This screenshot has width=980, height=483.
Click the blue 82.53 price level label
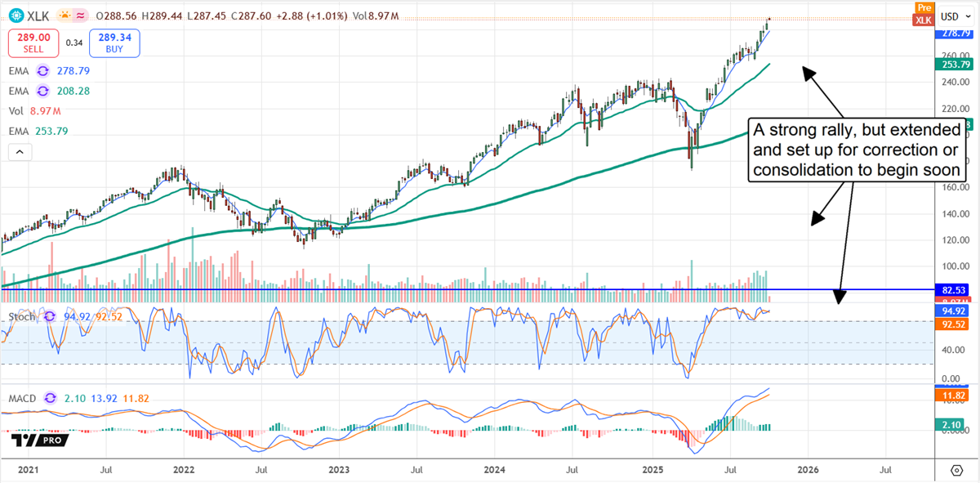coord(954,291)
